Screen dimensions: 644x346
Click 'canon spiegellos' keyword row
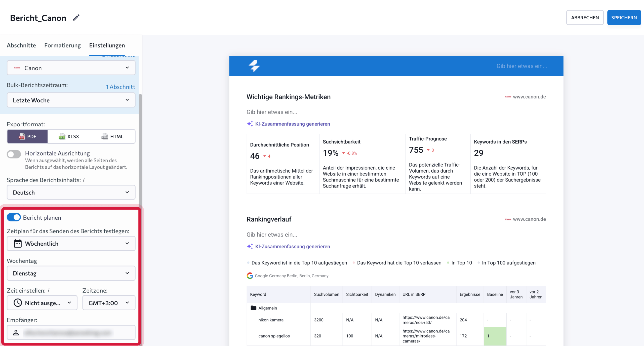coord(274,336)
